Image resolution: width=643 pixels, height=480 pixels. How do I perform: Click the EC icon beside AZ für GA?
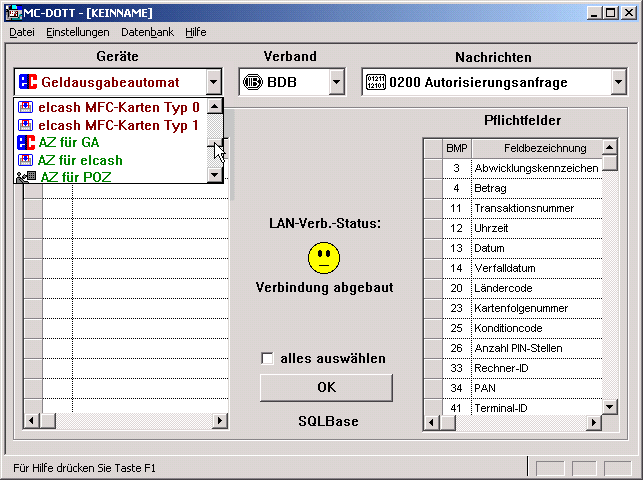[x=26, y=142]
